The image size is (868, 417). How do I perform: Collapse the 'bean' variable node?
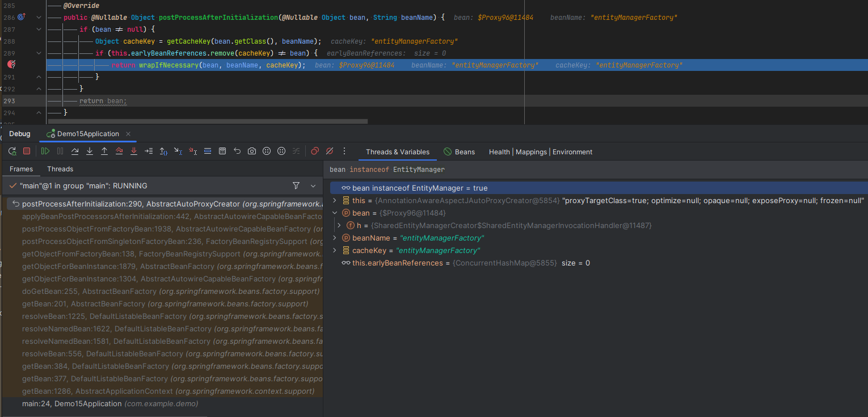(x=335, y=213)
